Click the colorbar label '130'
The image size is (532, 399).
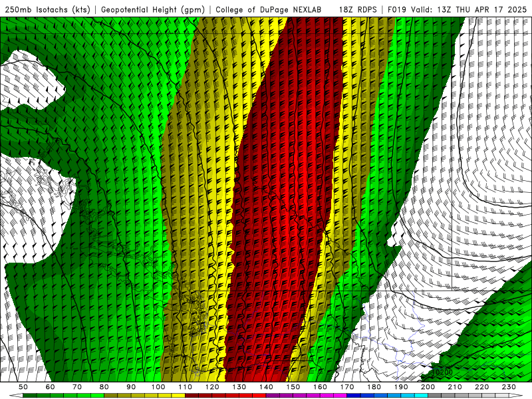click(x=239, y=387)
